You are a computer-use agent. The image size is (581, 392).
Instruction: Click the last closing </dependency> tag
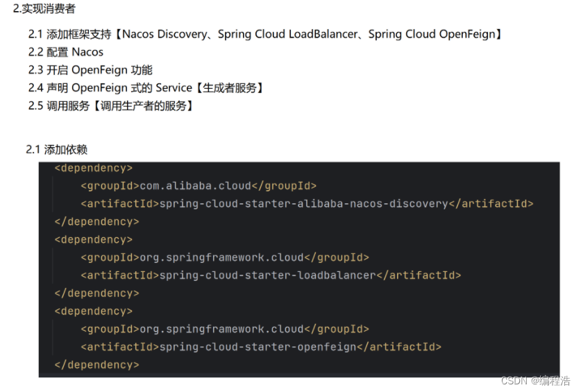click(x=96, y=364)
